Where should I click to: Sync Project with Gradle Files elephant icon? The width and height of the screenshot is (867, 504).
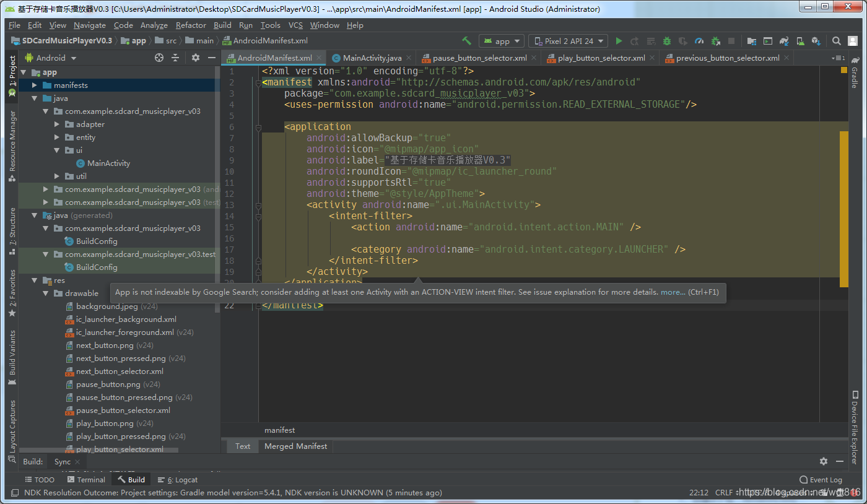click(x=783, y=41)
